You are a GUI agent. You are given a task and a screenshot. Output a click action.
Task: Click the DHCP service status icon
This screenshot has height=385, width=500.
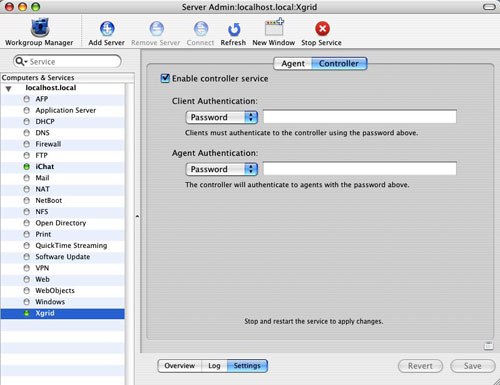(x=27, y=122)
